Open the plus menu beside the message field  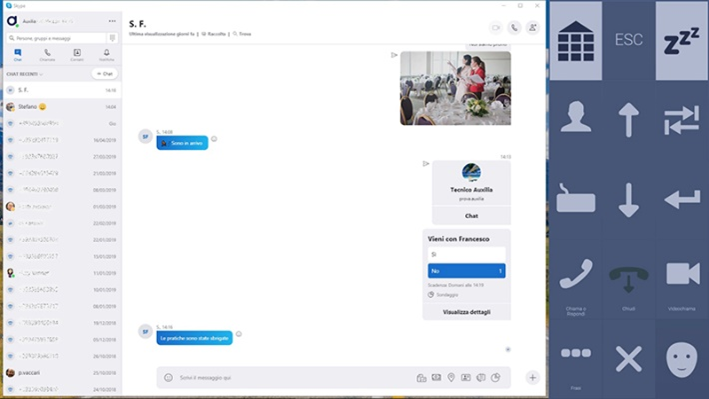(532, 378)
